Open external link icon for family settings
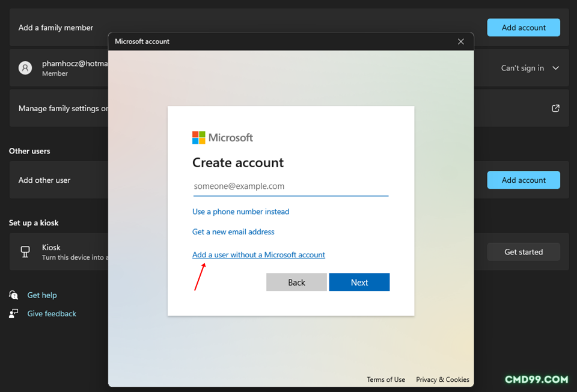Image resolution: width=577 pixels, height=392 pixels. point(555,108)
